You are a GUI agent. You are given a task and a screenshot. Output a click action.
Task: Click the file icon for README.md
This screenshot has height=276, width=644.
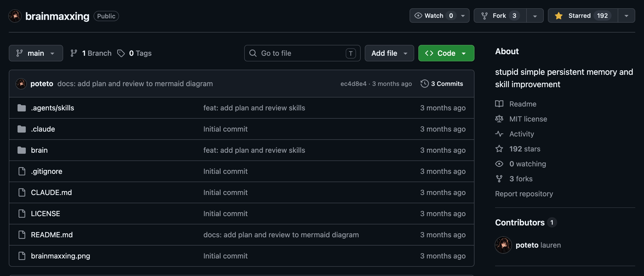tap(22, 235)
